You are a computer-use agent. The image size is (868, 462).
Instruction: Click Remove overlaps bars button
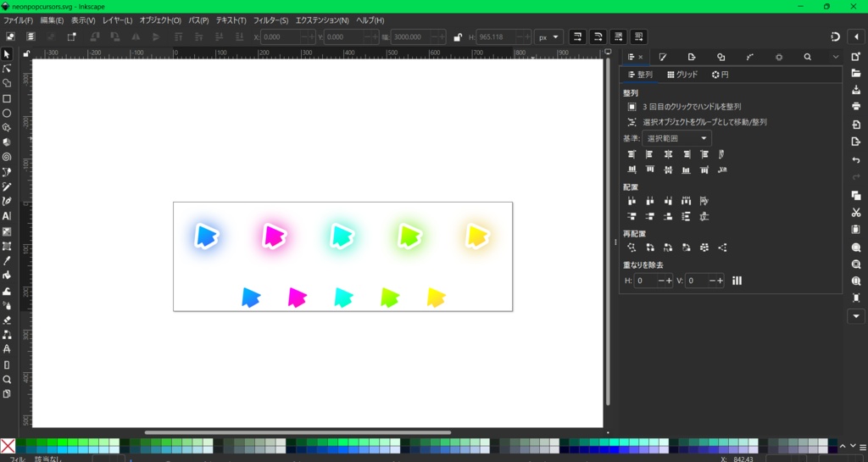[737, 281]
